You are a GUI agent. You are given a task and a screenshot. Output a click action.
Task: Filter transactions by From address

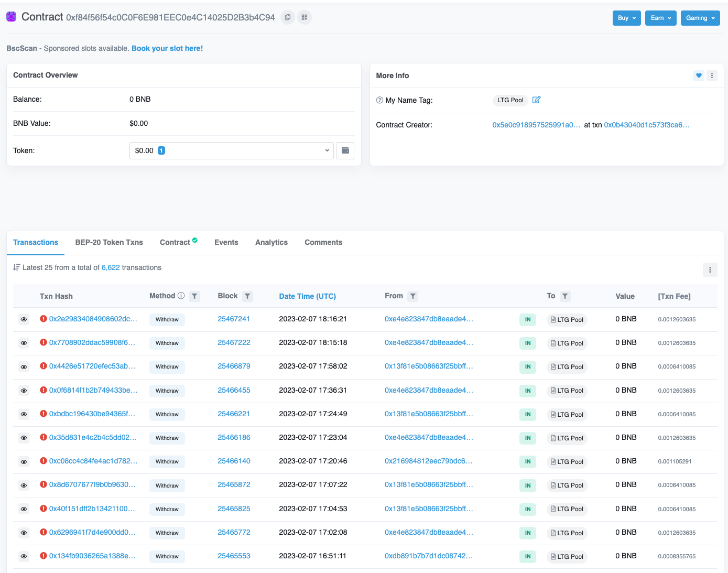click(x=413, y=296)
